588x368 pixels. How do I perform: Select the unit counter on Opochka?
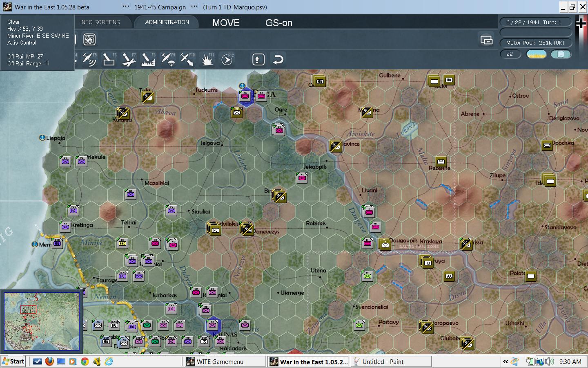(x=547, y=145)
